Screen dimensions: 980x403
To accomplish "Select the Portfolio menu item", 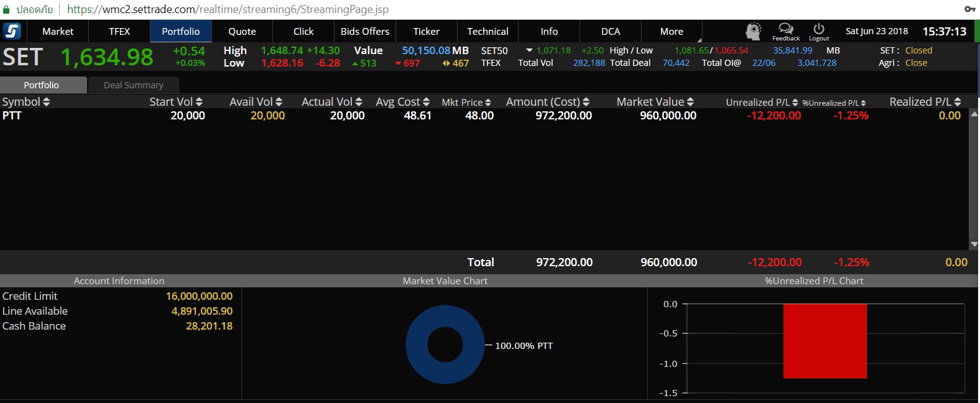I will 181,31.
